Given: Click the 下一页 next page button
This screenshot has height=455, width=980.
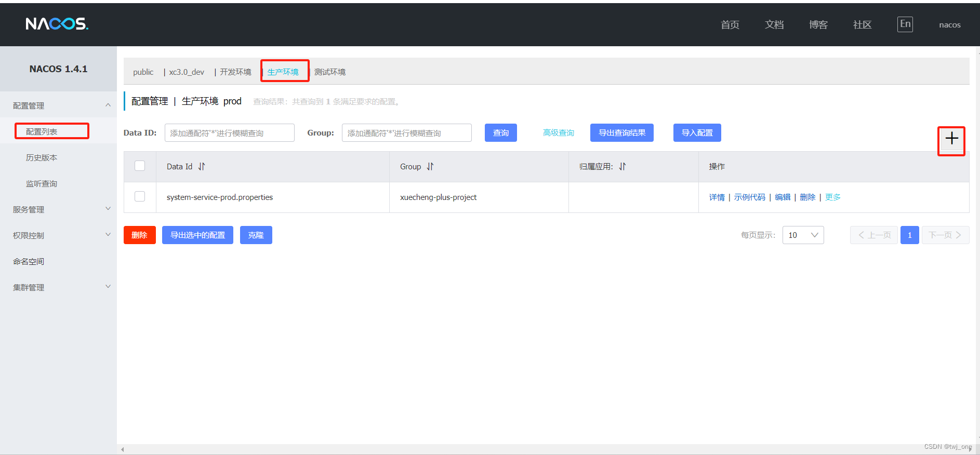Looking at the screenshot, I should tap(945, 235).
